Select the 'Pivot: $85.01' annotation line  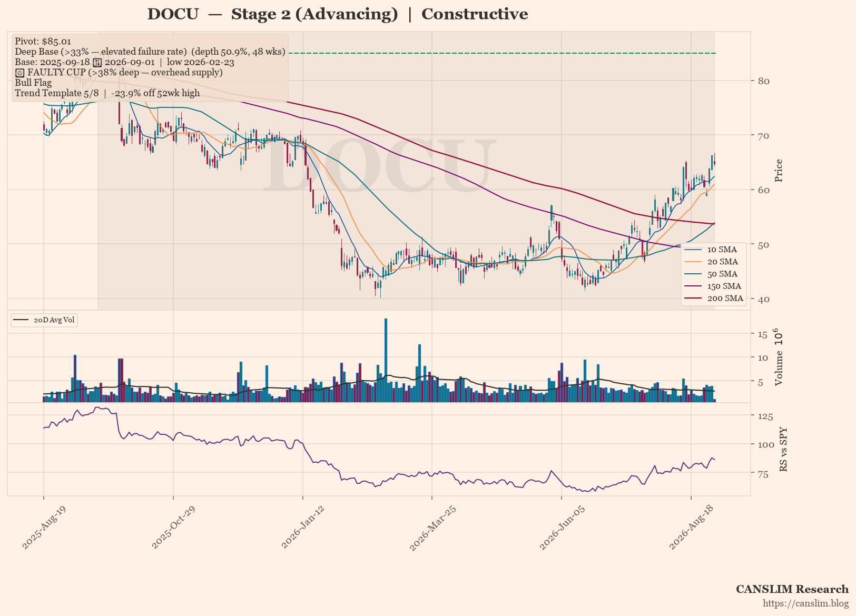[43, 41]
